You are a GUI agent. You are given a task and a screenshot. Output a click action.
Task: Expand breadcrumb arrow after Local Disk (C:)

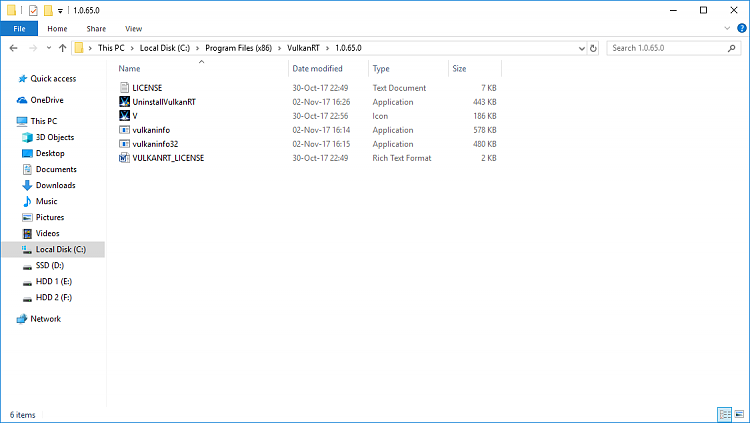point(198,48)
